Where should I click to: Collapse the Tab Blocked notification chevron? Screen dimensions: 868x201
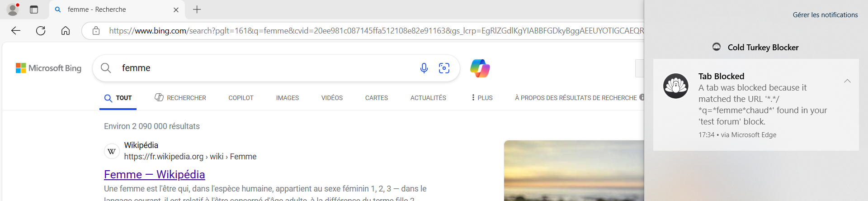click(x=847, y=81)
